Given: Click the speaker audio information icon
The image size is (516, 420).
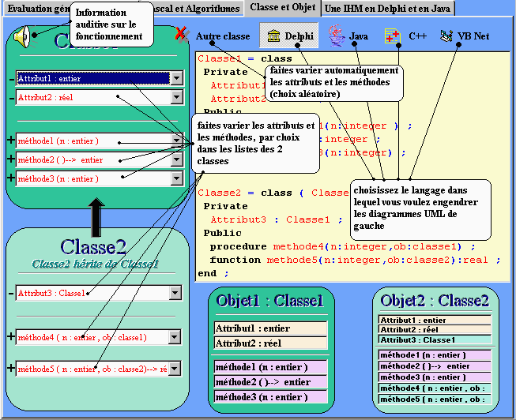Looking at the screenshot, I should coord(23,35).
